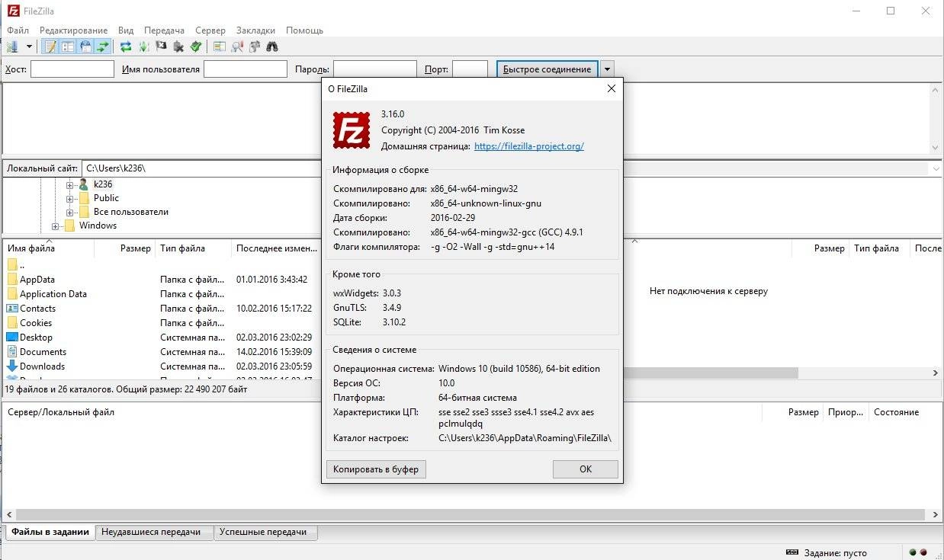The height and width of the screenshot is (560, 944).
Task: Close the О FileZilla dialog
Action: (x=611, y=89)
